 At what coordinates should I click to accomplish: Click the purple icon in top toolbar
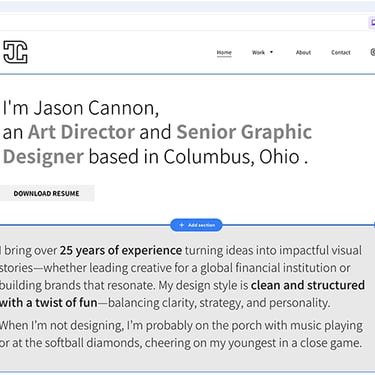[x=372, y=23]
